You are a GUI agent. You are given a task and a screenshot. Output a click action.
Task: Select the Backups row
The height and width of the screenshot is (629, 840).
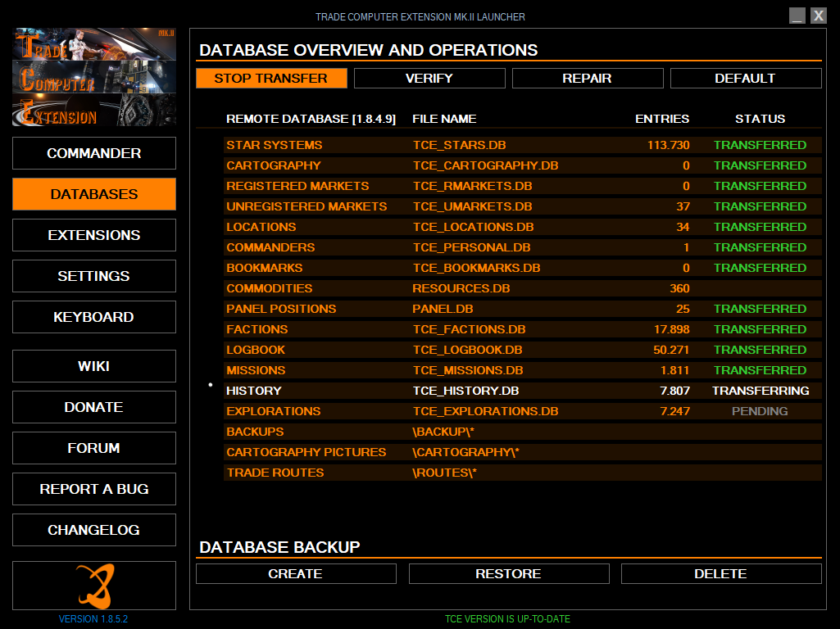tap(522, 432)
